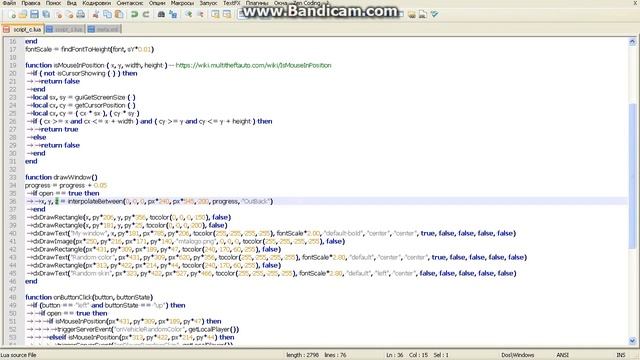Undo the last edit with green arrow
This screenshot has width=640, height=360.
(x=134, y=15)
